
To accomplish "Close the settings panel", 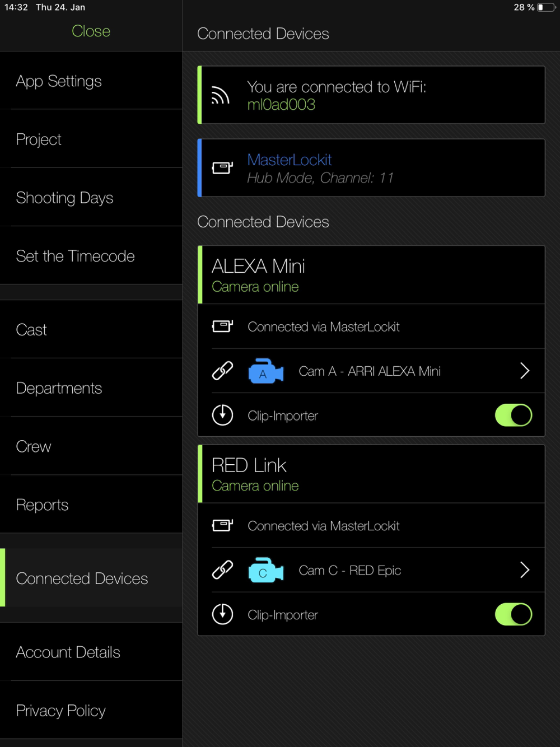I will click(x=91, y=31).
